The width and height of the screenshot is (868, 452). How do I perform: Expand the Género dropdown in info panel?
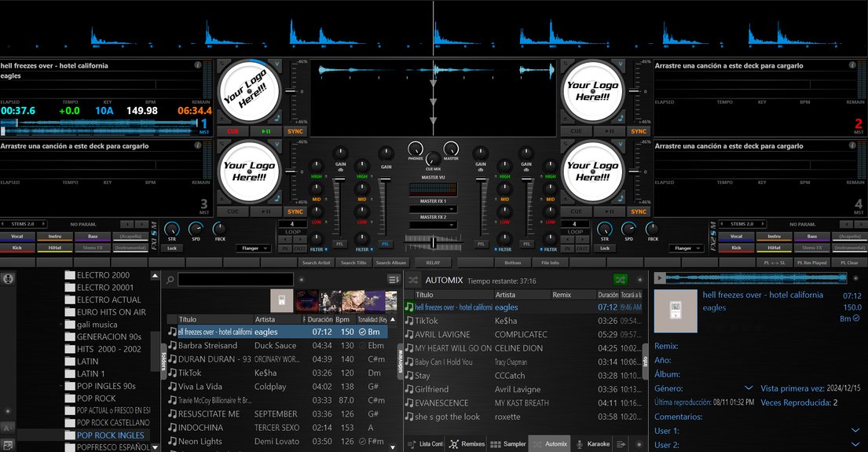pyautogui.click(x=749, y=388)
